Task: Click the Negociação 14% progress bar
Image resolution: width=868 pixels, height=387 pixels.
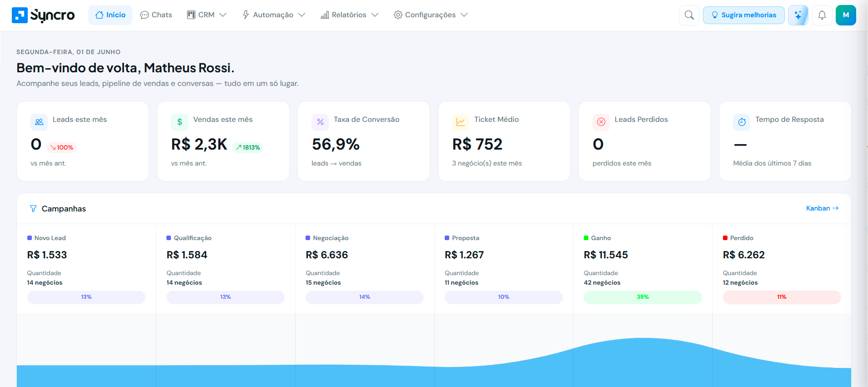Action: [x=365, y=297]
